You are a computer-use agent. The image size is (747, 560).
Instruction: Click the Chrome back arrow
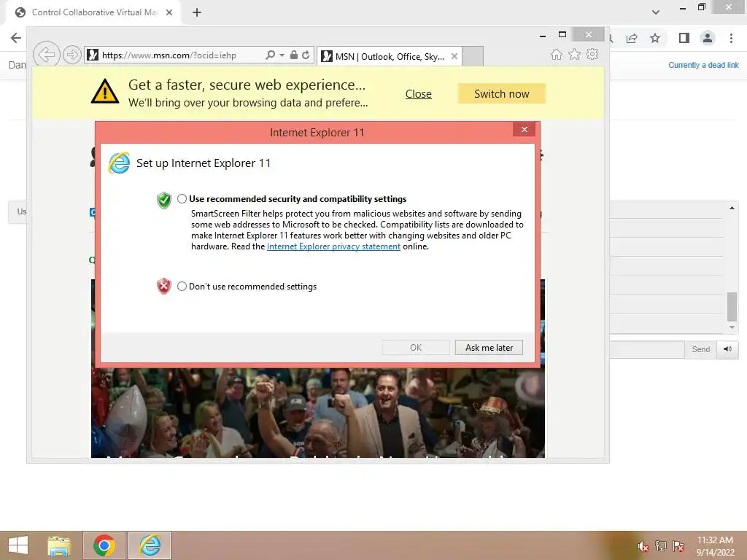pyautogui.click(x=16, y=38)
